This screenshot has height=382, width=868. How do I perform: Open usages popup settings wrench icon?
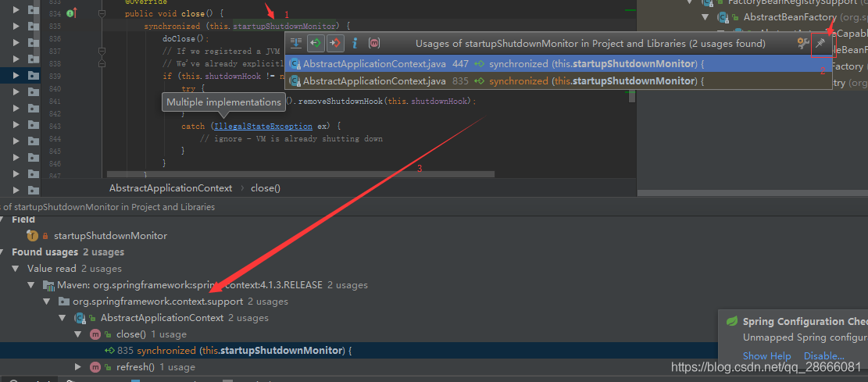pyautogui.click(x=803, y=43)
